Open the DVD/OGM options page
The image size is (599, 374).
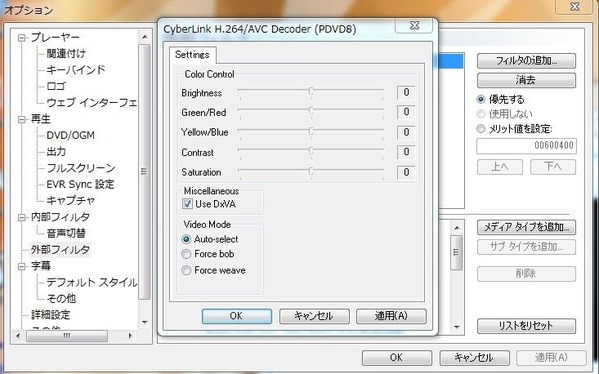70,135
